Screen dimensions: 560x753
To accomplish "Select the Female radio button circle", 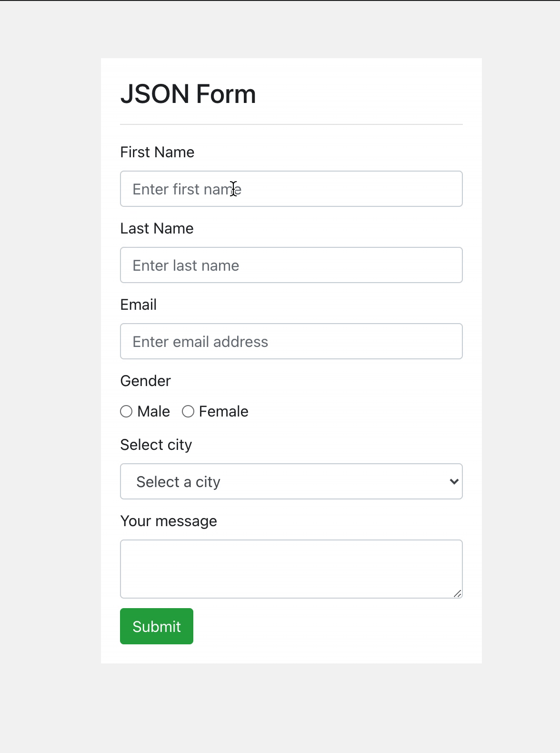I will [188, 411].
